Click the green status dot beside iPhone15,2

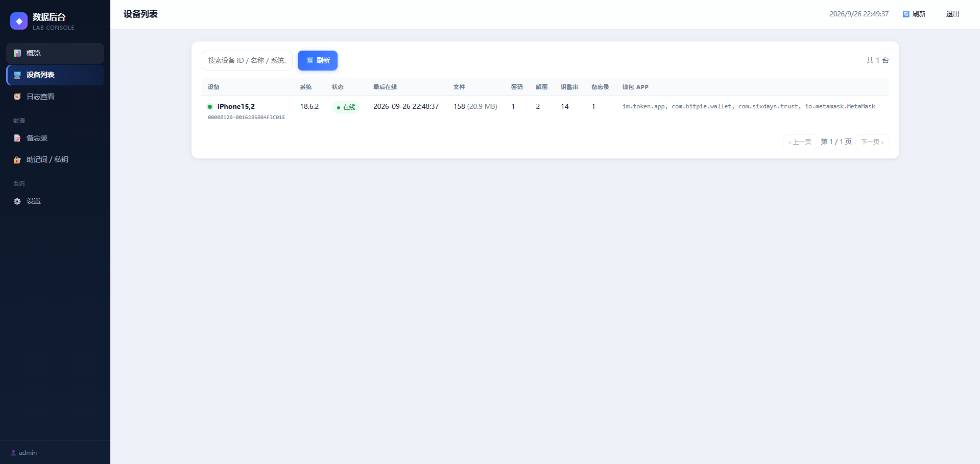[210, 107]
